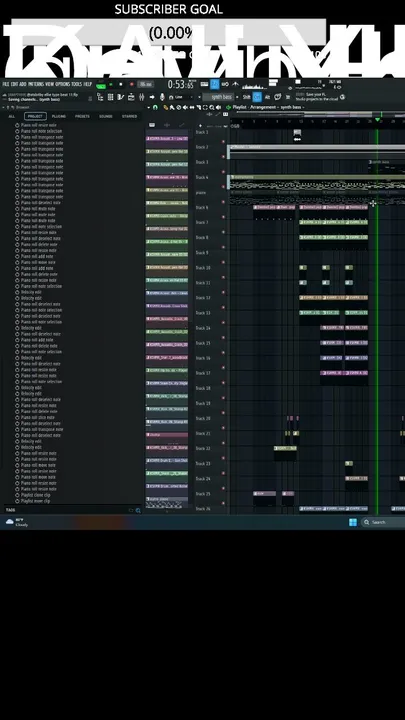Mute Track 10 with its red LED
The height and width of the screenshot is (720, 405).
pos(224,277)
